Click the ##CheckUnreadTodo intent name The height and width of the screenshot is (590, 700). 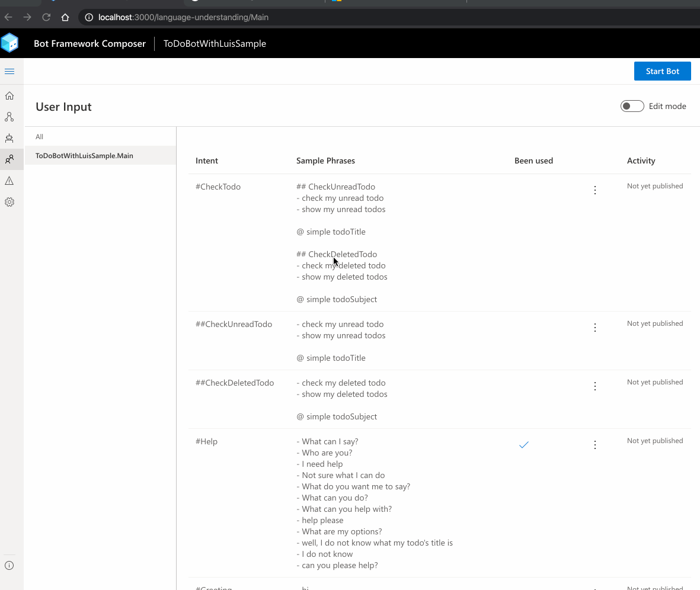point(234,324)
